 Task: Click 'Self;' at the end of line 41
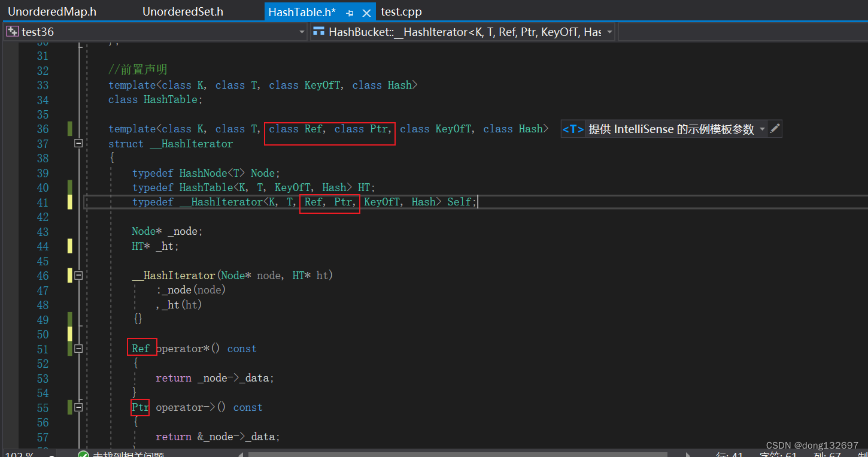coord(462,202)
